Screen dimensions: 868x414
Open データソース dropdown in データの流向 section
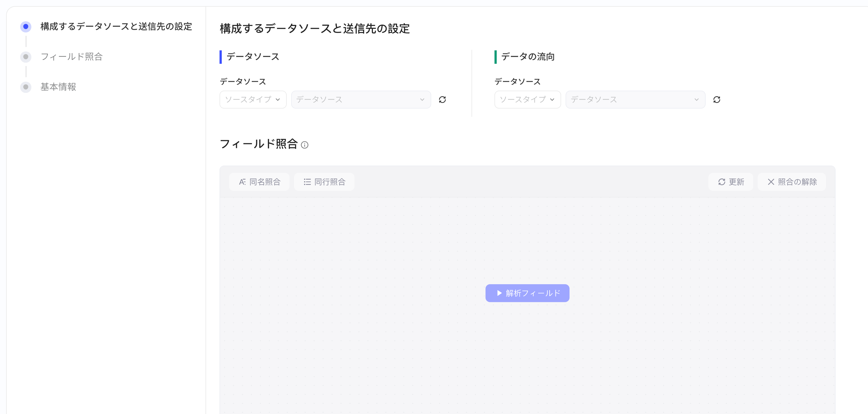636,100
